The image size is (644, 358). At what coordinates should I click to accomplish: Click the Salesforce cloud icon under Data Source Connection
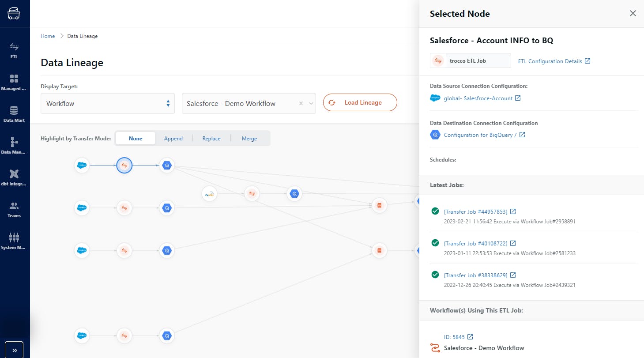(x=435, y=98)
